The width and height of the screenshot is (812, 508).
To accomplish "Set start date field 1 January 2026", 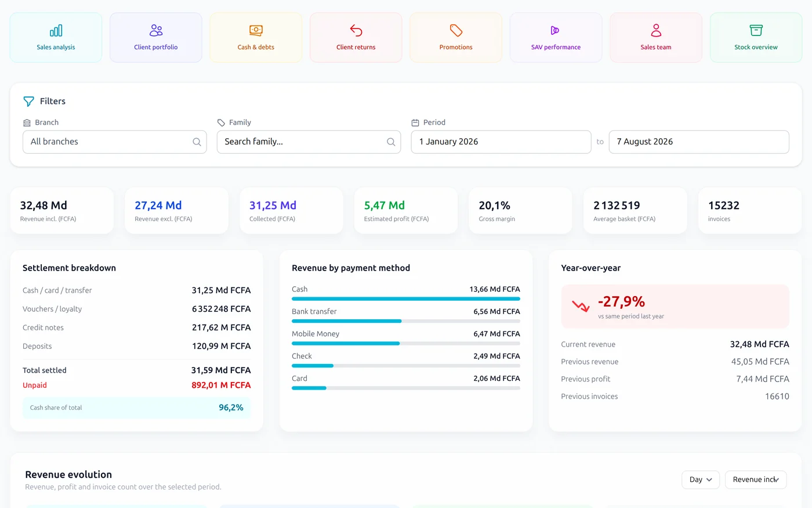I will [x=501, y=142].
